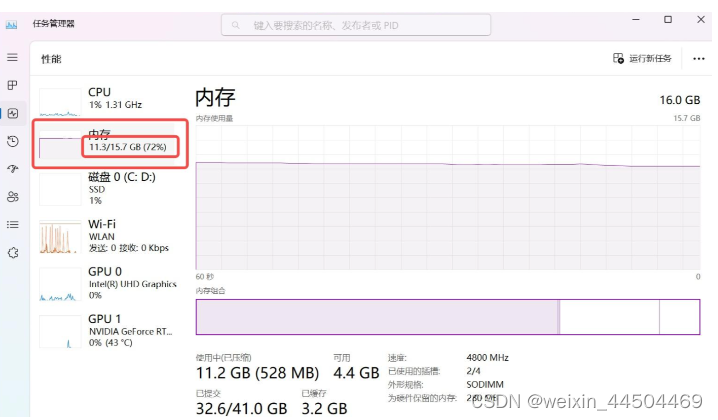Select the 内存 memory item
Image resolution: width=718 pixels, height=420 pixels.
[110, 142]
